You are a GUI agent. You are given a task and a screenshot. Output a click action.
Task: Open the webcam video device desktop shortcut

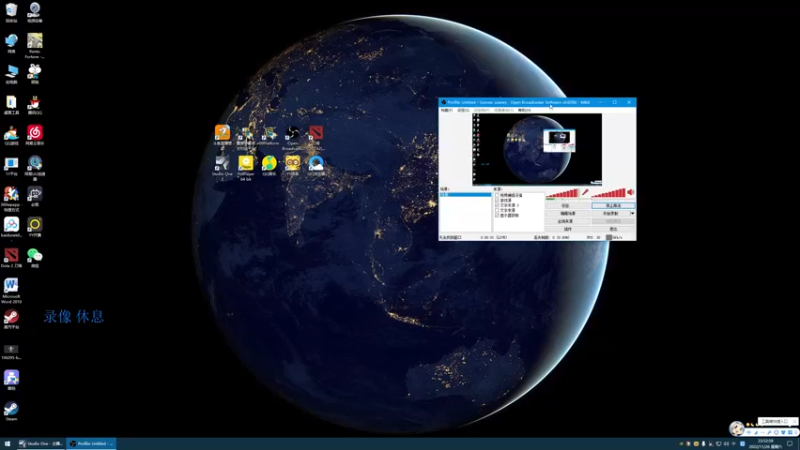35,12
